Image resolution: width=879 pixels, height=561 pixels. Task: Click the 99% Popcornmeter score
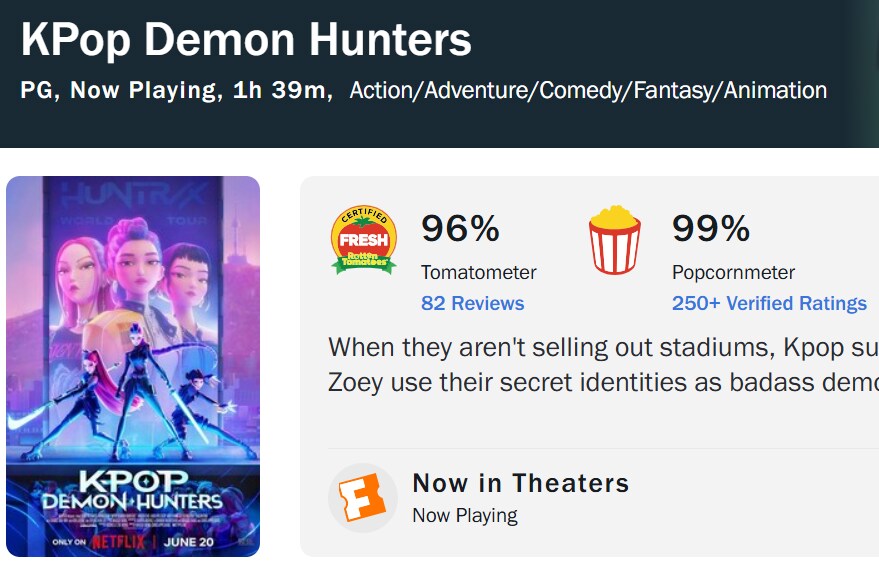(711, 229)
